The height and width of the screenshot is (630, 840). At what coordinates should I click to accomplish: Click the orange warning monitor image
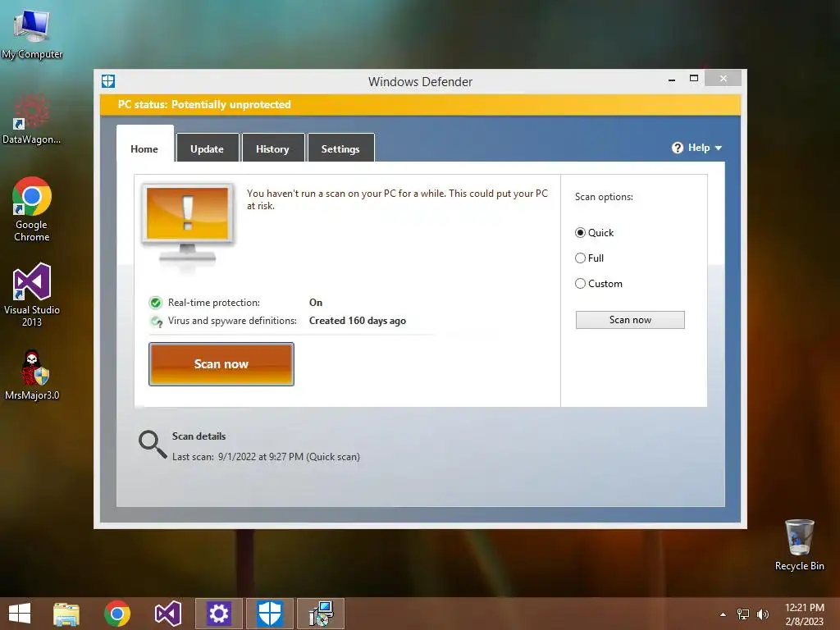point(188,228)
